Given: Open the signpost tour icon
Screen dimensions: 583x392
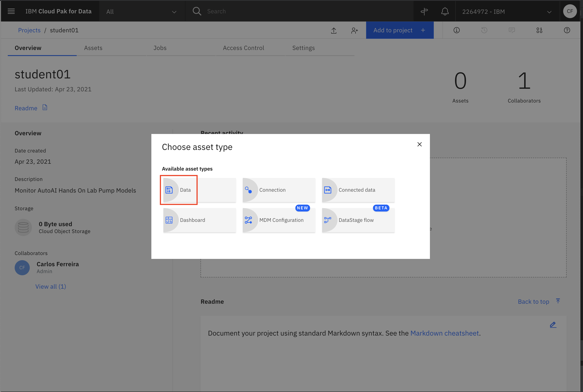Looking at the screenshot, I should (424, 11).
